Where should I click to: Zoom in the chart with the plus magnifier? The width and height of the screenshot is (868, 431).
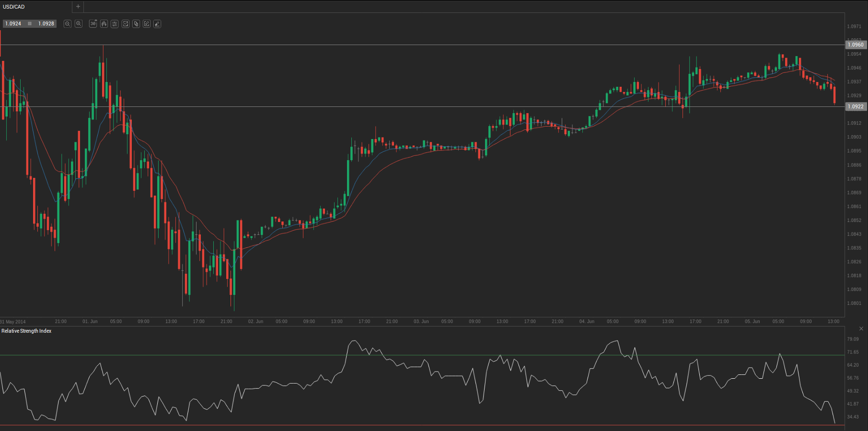click(x=79, y=23)
